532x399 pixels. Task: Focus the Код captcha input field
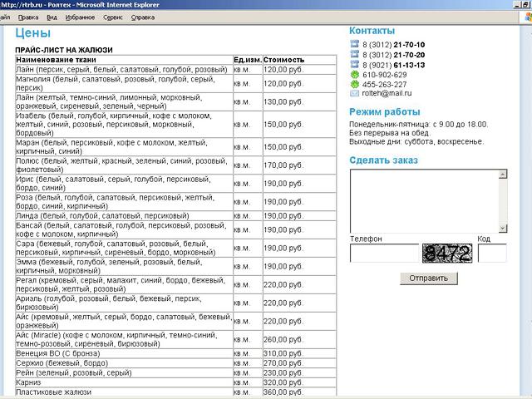click(491, 254)
